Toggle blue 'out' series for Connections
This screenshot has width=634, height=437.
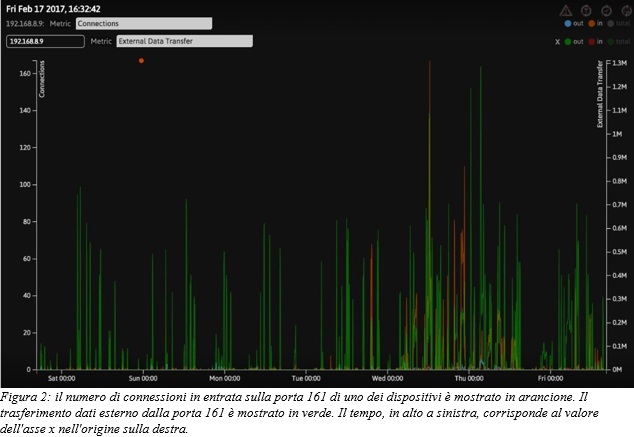(x=570, y=23)
